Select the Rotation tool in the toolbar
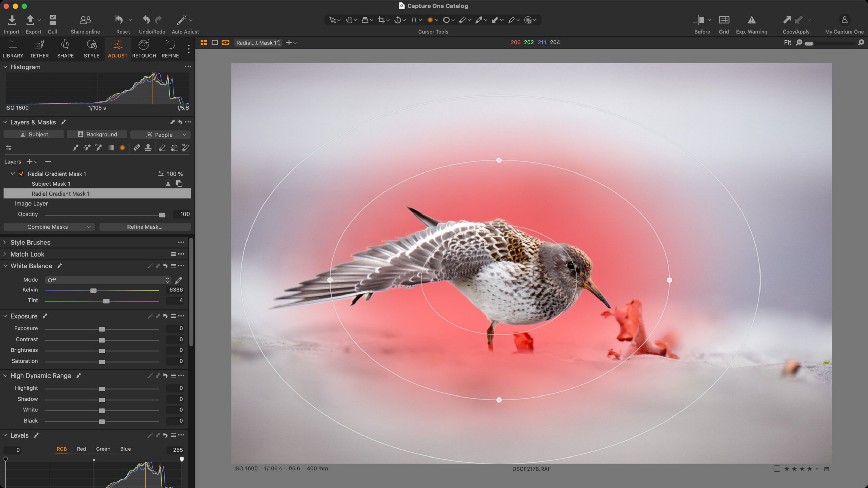Screen dimensions: 868x488 (398, 20)
